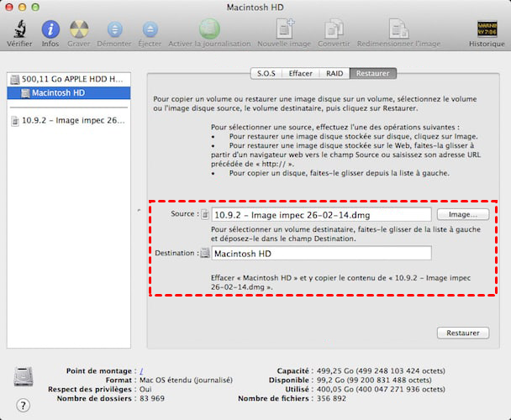The height and width of the screenshot is (420, 511).
Task: Click the yellow minimize window button
Action: coord(22,8)
